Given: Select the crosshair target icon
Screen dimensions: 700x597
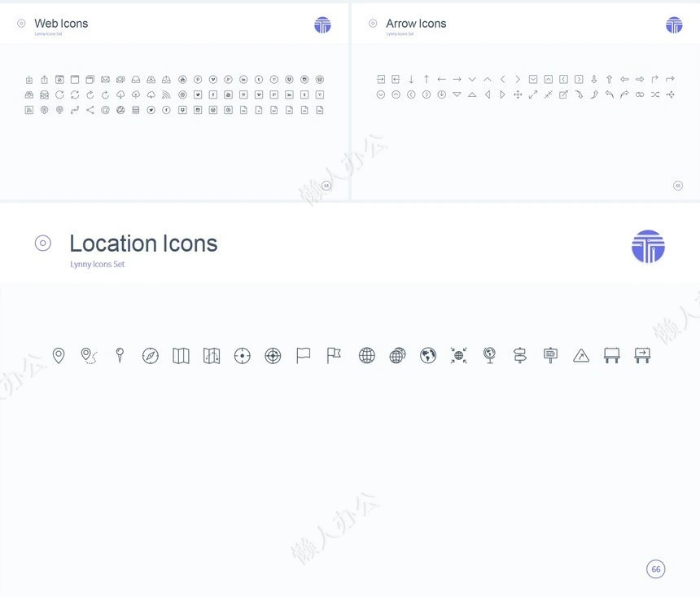Looking at the screenshot, I should pyautogui.click(x=243, y=356).
